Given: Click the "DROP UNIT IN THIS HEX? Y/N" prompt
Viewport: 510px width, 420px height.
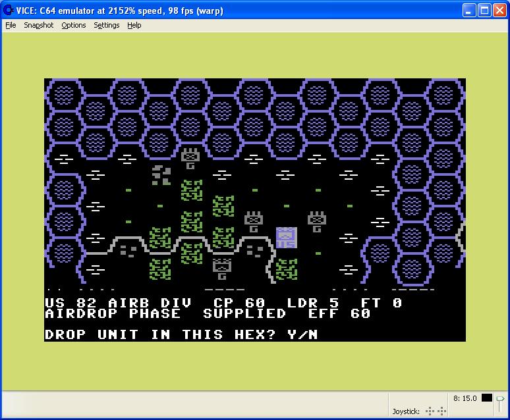Looking at the screenshot, I should (181, 334).
